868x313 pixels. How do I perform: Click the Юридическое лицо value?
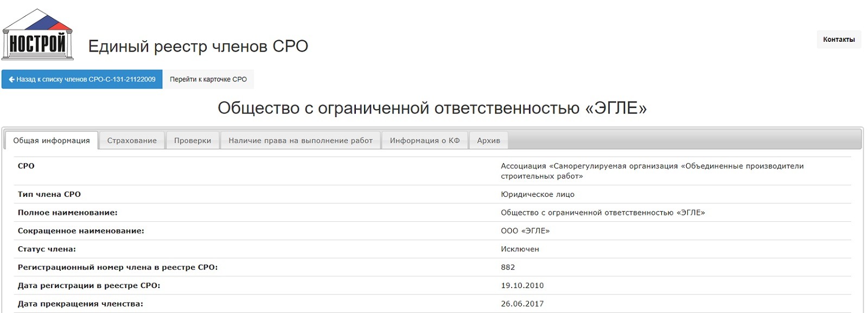coord(537,194)
